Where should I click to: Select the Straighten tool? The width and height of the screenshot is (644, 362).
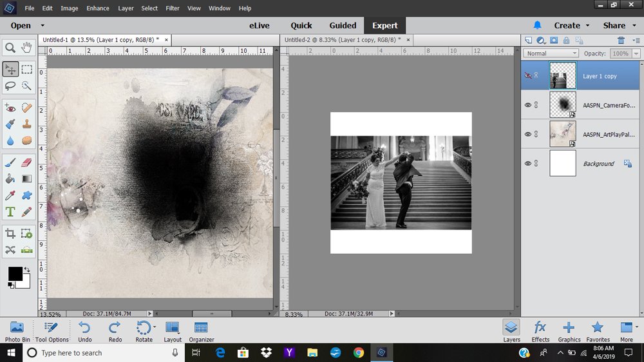(26, 250)
